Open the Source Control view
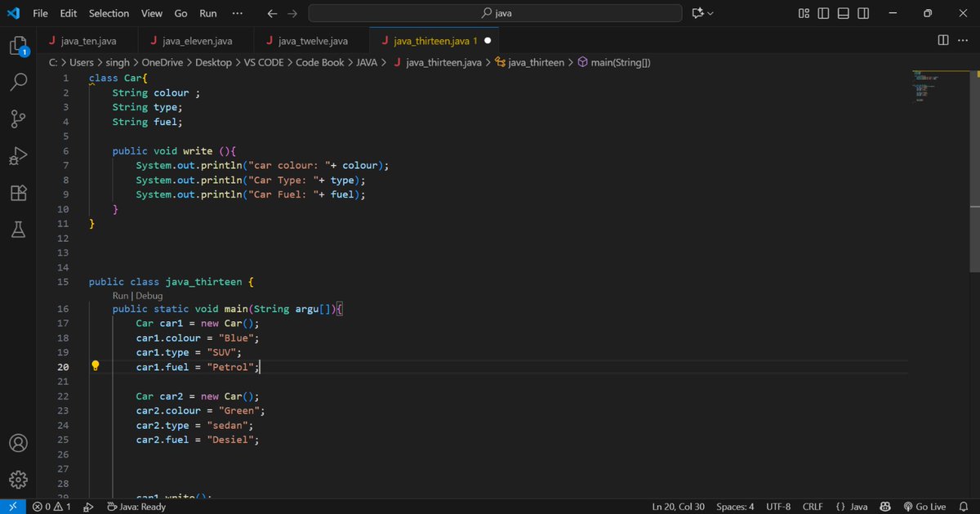This screenshot has width=980, height=514. tap(20, 119)
